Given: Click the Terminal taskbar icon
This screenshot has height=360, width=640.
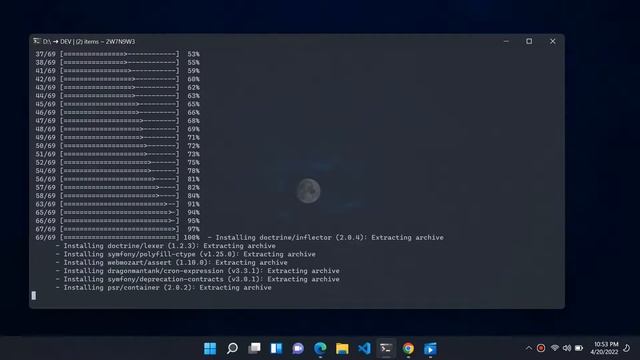Looking at the screenshot, I should (386, 348).
